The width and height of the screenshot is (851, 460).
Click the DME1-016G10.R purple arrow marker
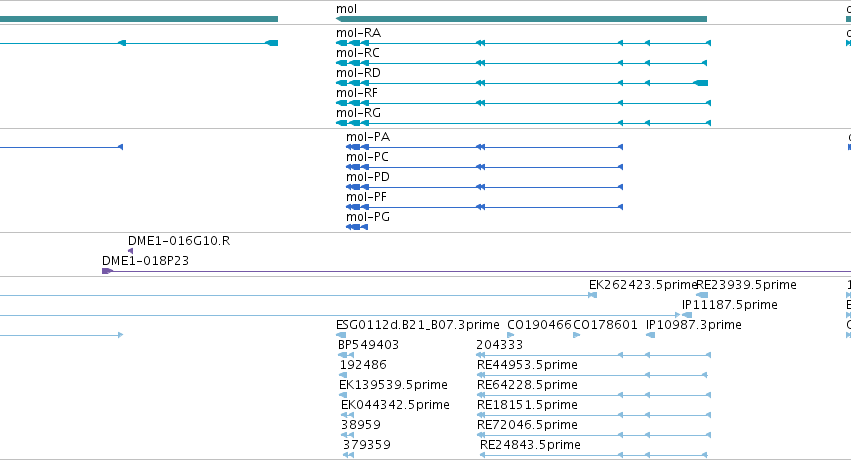[x=130, y=251]
